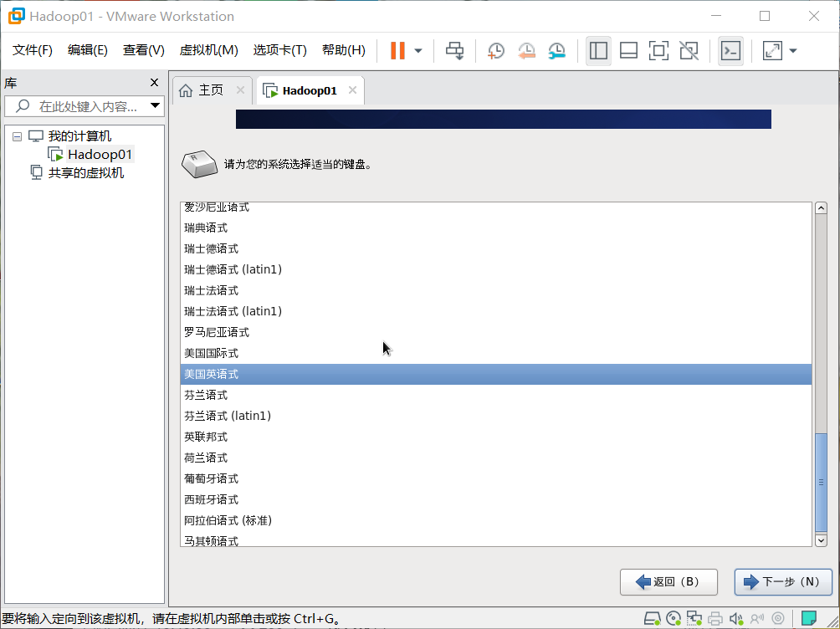Click the message log note icon
This screenshot has height=629, width=840.
[809, 618]
